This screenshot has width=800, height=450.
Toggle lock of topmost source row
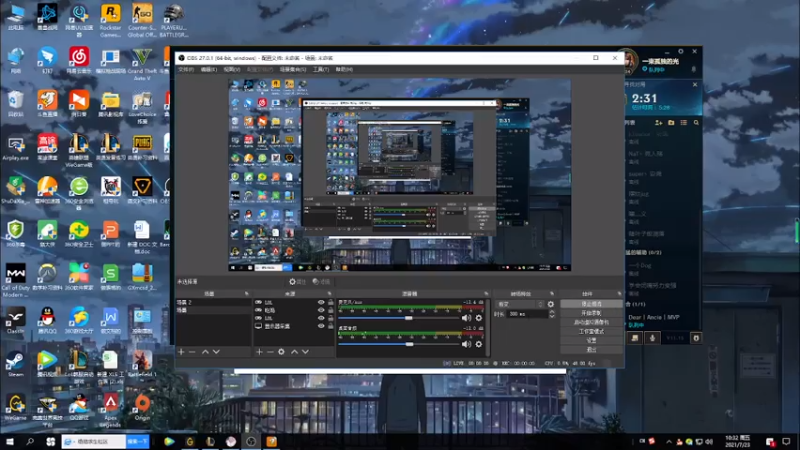coord(331,303)
